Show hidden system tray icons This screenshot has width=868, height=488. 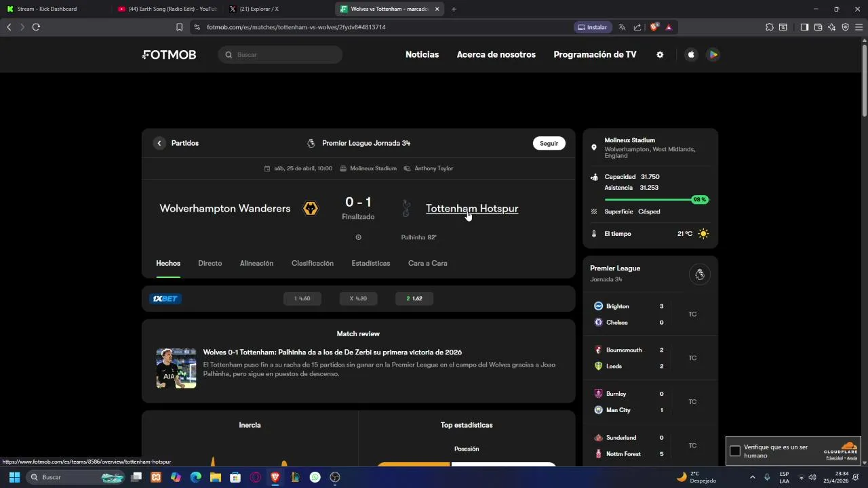[752, 477]
